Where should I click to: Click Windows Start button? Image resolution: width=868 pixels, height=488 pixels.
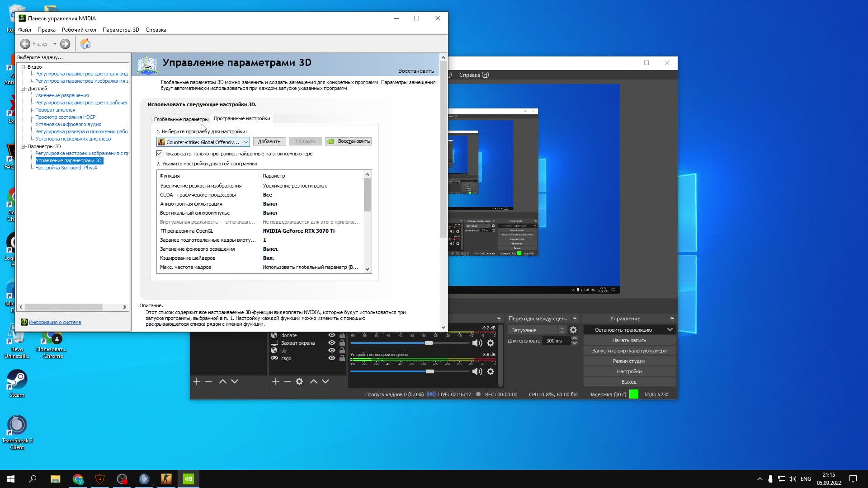click(11, 479)
